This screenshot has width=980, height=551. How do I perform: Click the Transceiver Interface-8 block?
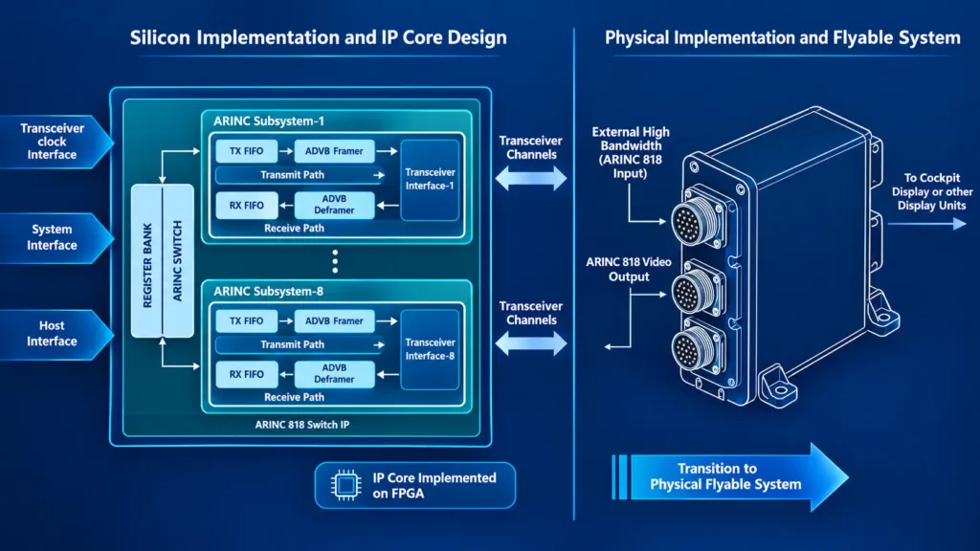[x=430, y=349]
